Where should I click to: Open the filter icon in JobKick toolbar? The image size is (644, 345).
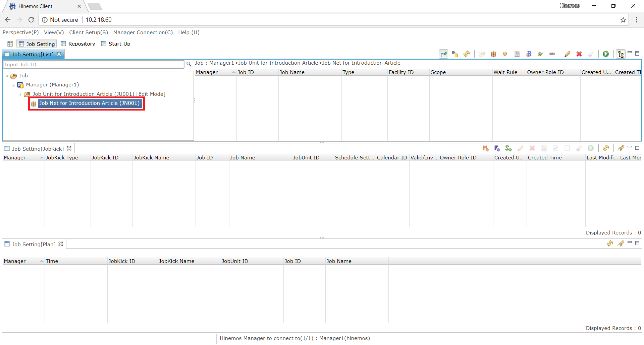tap(621, 148)
